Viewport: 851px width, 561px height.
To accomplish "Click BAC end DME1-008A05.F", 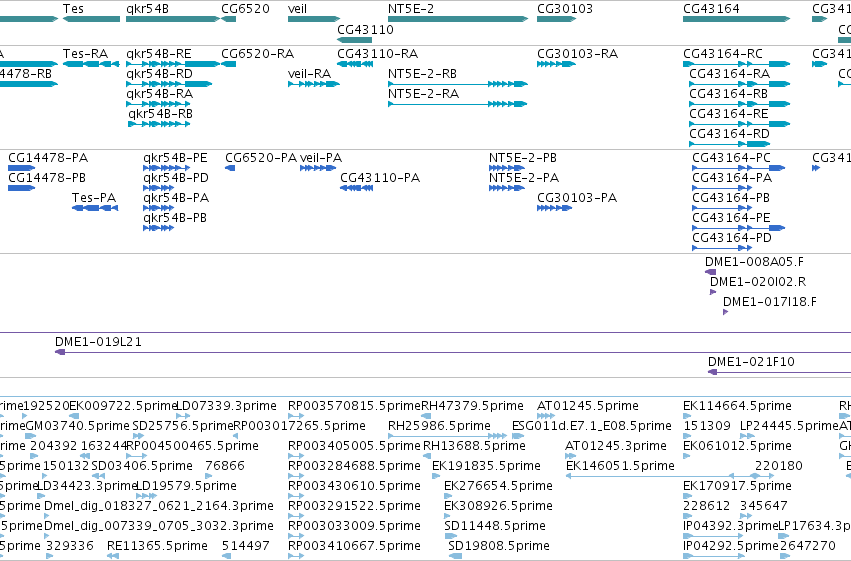I will pos(754,262).
